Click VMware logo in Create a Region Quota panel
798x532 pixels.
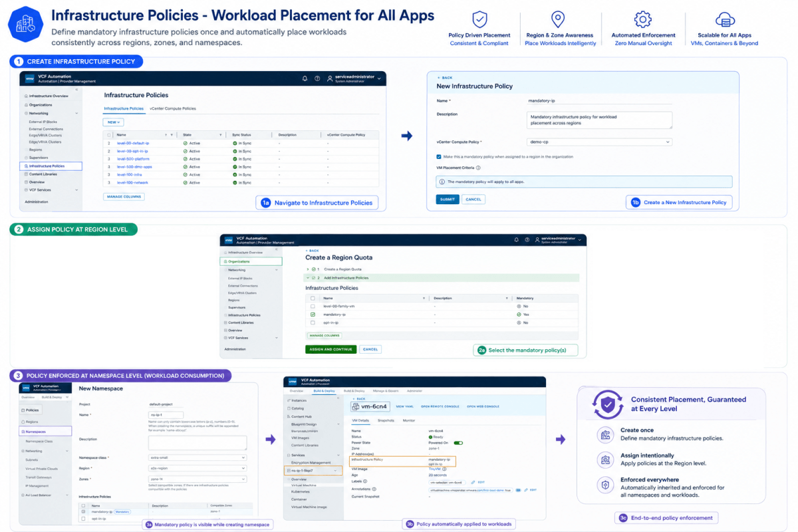(x=229, y=240)
